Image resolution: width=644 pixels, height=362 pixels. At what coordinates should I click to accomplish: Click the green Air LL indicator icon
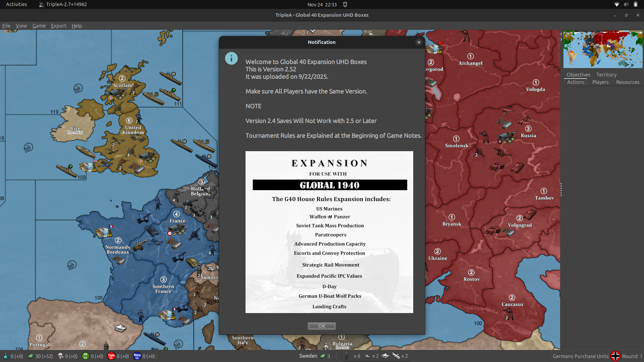pyautogui.click(x=86, y=356)
